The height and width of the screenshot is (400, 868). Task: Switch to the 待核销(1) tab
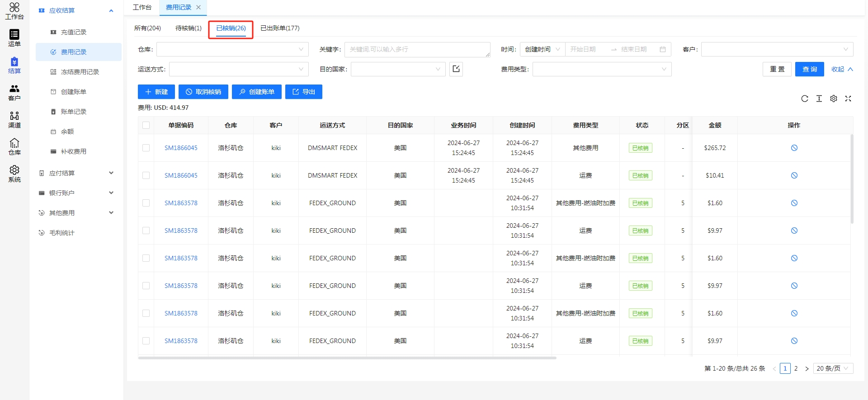(189, 28)
